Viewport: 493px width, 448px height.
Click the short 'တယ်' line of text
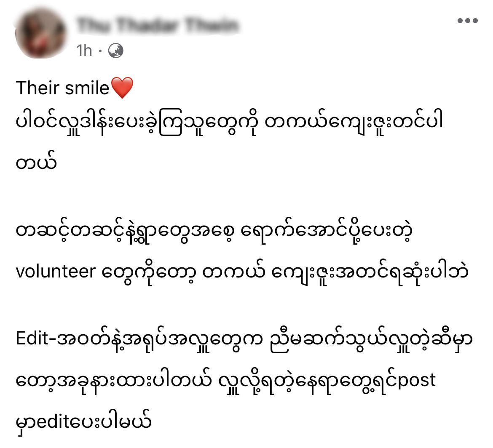36,163
